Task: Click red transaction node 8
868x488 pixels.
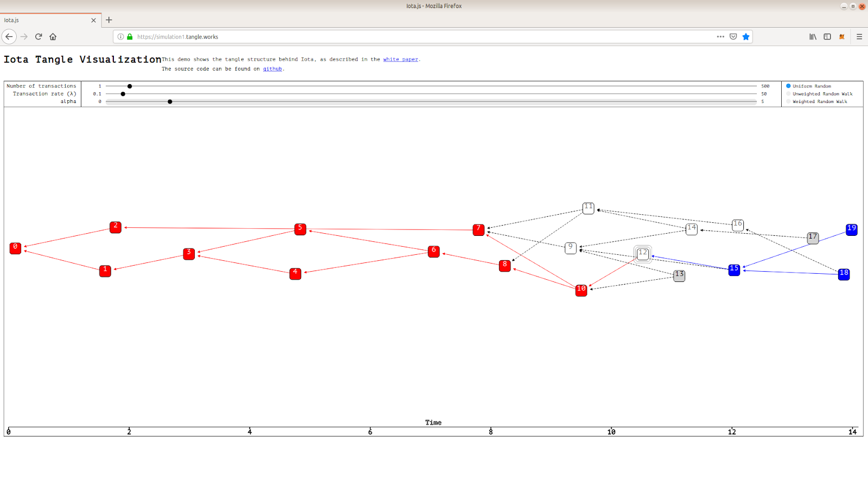Action: (x=505, y=266)
